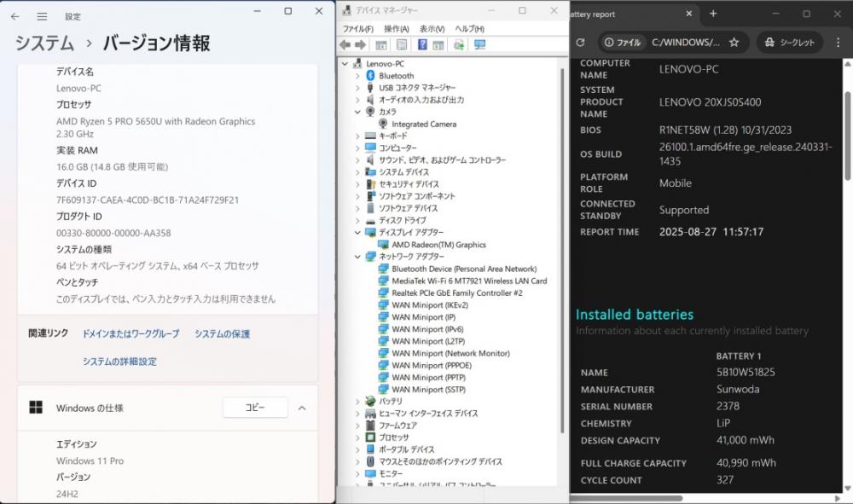
Task: Collapse the Windows の仕様 section chevron
Action: [x=302, y=408]
